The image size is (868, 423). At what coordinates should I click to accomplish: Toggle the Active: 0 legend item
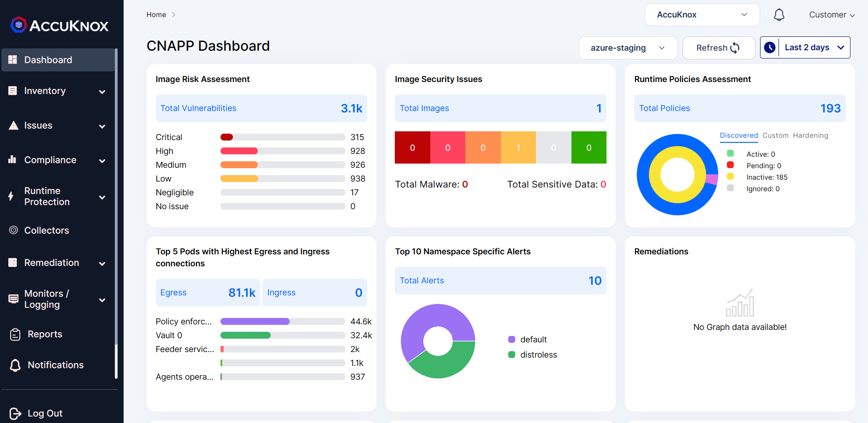tap(751, 154)
